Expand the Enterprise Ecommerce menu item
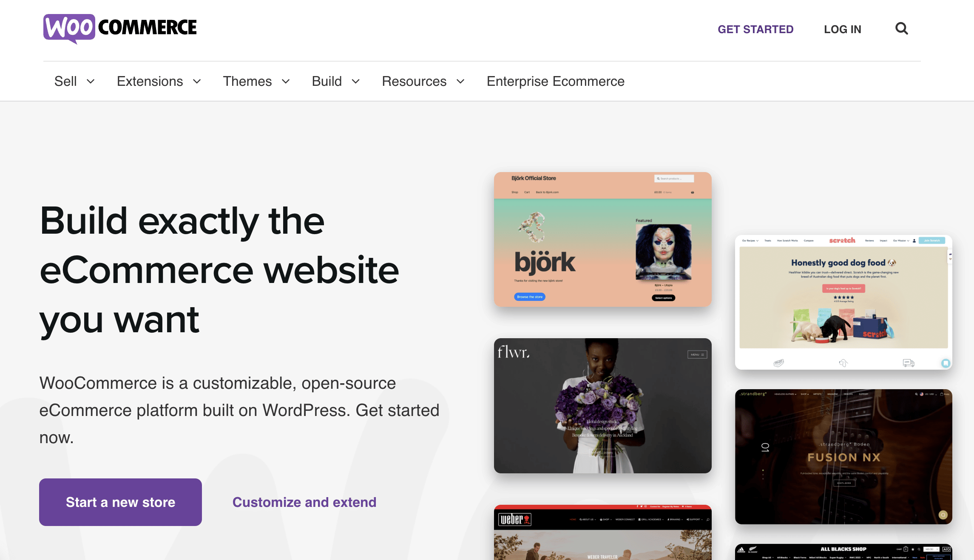 pos(555,81)
